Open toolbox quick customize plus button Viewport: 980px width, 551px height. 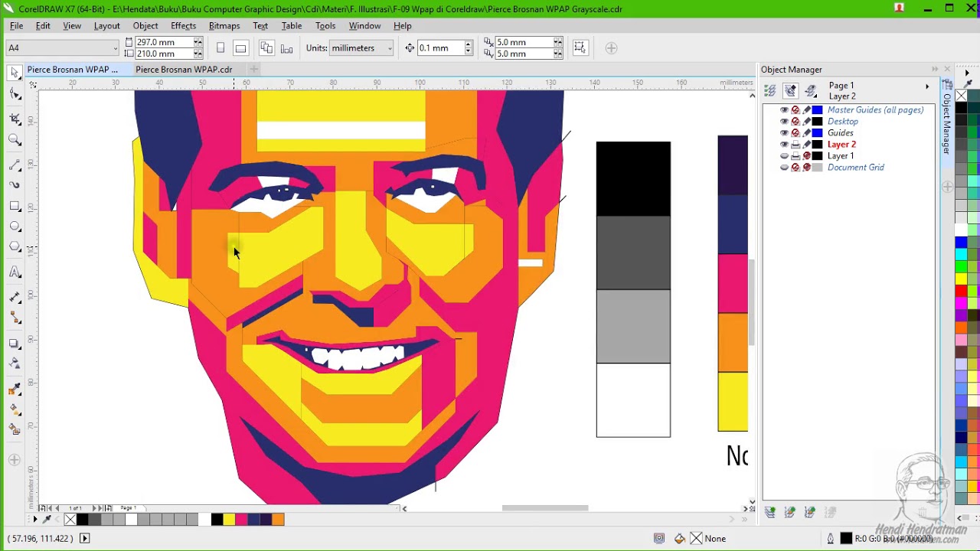(x=15, y=459)
